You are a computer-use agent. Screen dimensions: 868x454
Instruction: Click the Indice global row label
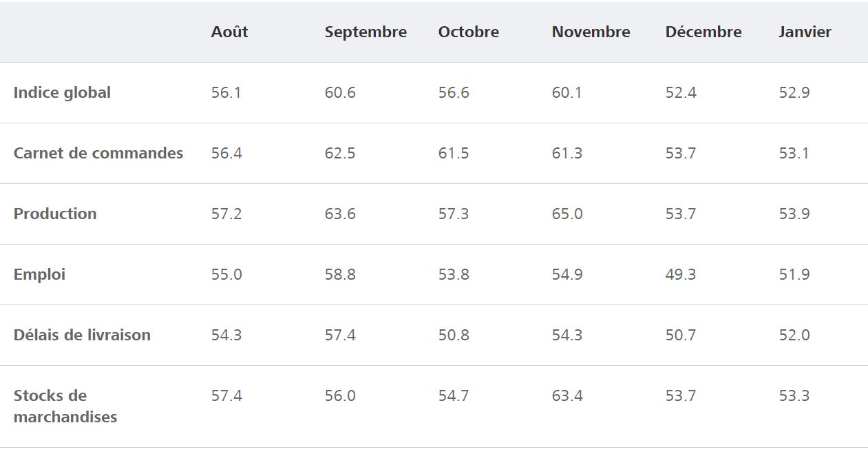[62, 92]
